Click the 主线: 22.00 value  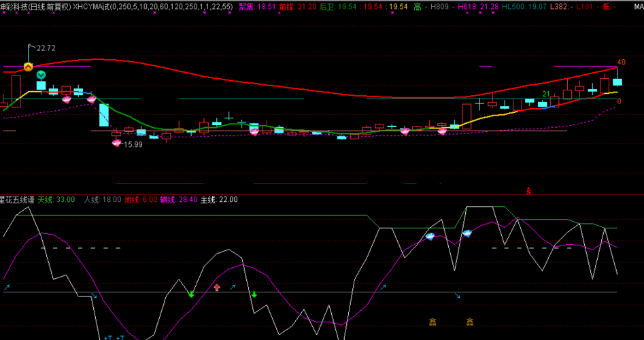point(219,199)
